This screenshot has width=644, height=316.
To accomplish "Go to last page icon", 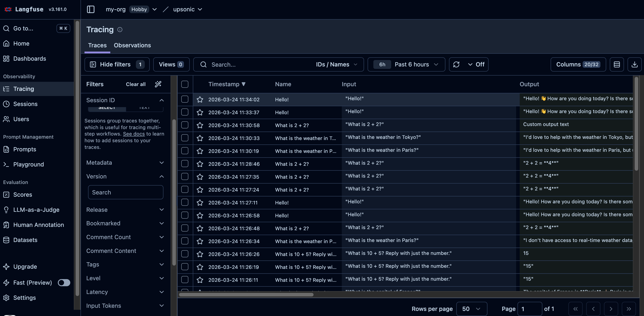I will coord(628,309).
